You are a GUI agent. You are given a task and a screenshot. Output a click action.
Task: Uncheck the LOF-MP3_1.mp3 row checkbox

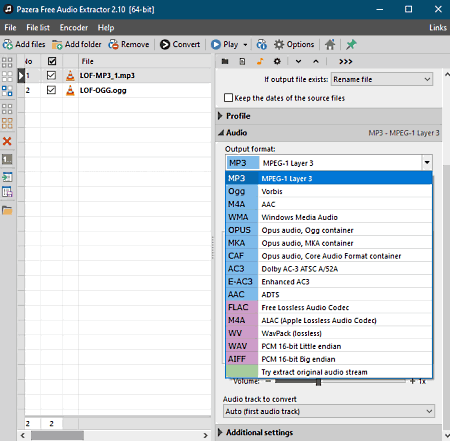pyautogui.click(x=51, y=75)
